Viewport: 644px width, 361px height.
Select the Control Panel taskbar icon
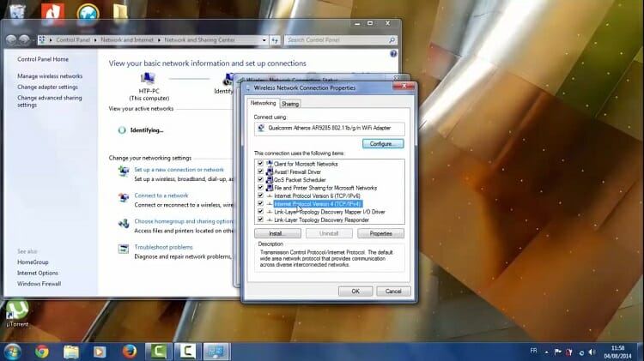pos(216,352)
